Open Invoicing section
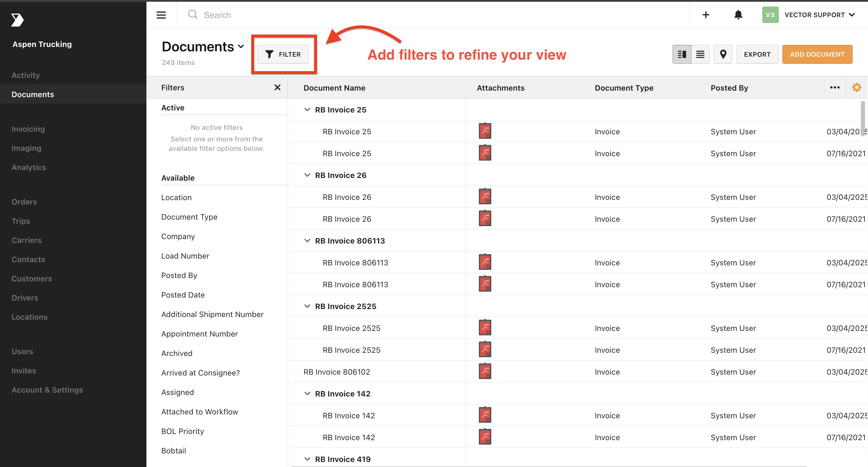Screen dimensions: 868x467 click(x=28, y=129)
